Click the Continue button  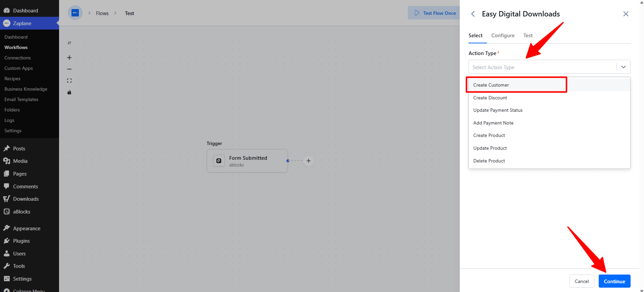click(614, 281)
